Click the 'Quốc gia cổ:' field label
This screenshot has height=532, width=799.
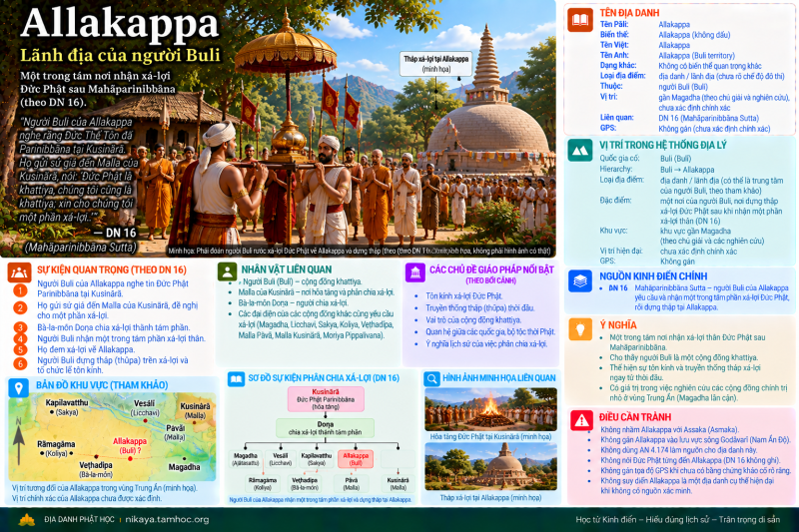619,159
